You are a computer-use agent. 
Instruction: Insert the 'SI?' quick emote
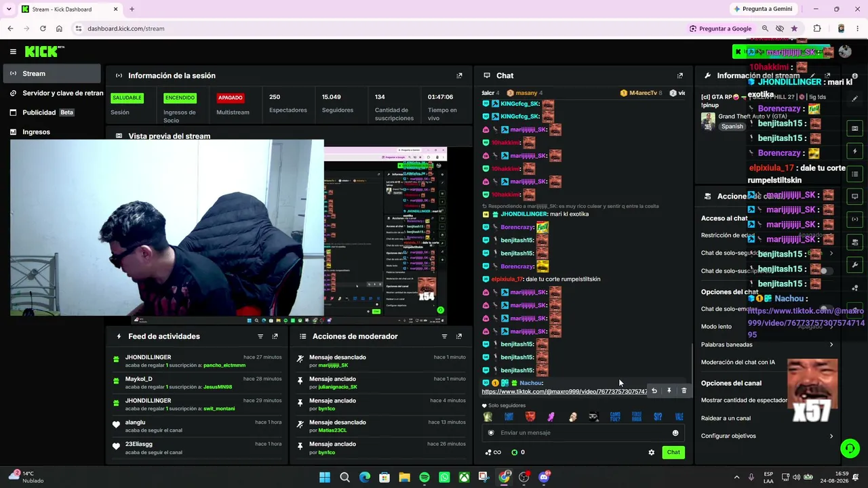[657, 417]
